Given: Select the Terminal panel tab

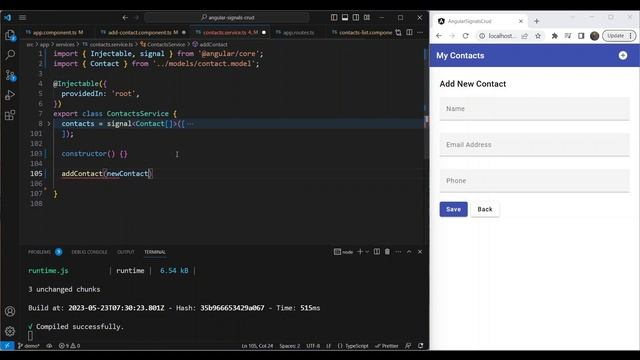Looking at the screenshot, I should tap(155, 252).
